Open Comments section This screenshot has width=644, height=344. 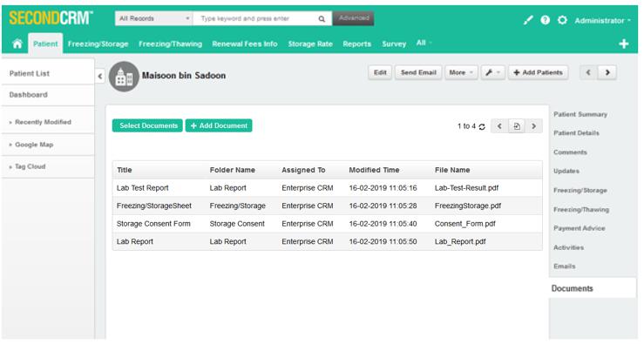(570, 152)
